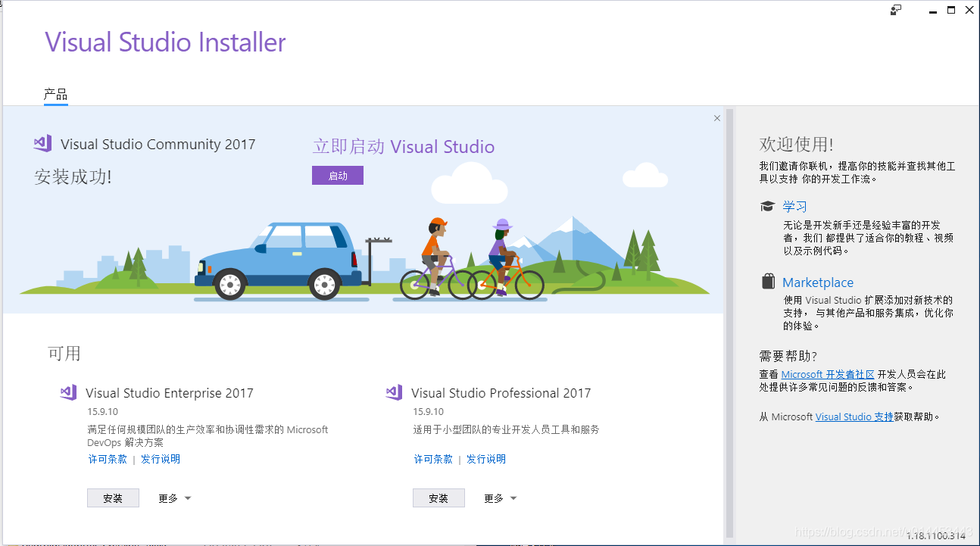Click Visual Studio Community 2017 logo icon
This screenshot has width=980, height=546.
(x=42, y=143)
